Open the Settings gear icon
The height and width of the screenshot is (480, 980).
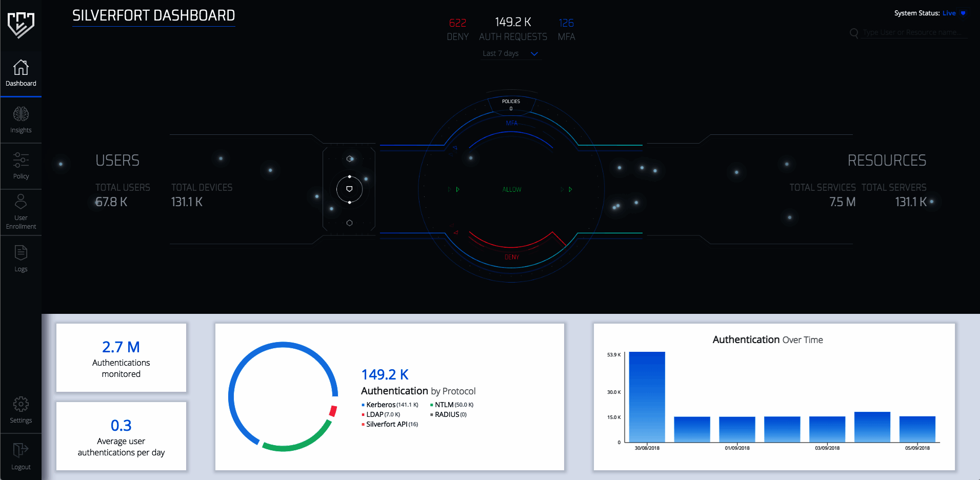21,404
